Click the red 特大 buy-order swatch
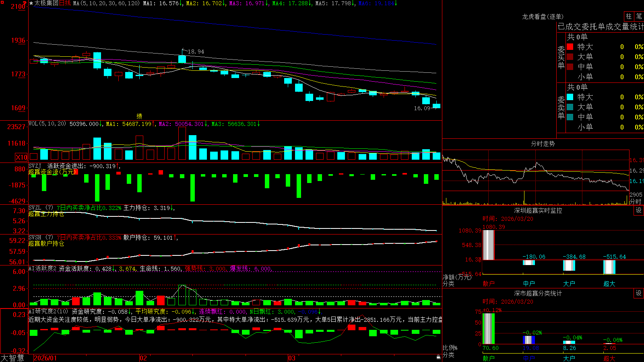 pyautogui.click(x=570, y=47)
